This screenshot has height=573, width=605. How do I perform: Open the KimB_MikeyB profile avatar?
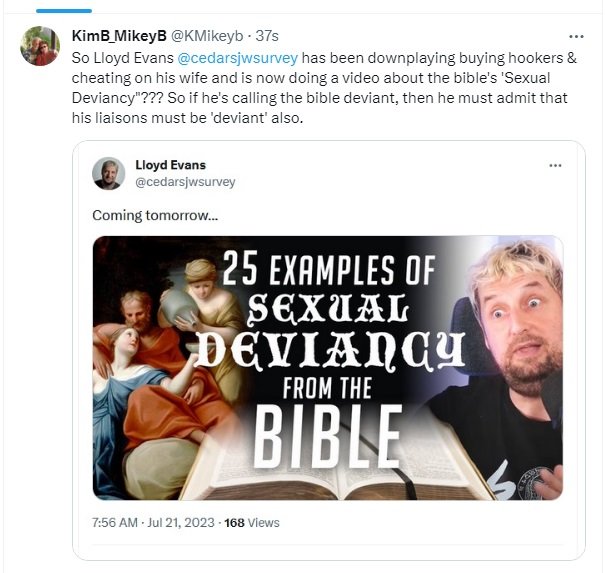click(x=40, y=46)
